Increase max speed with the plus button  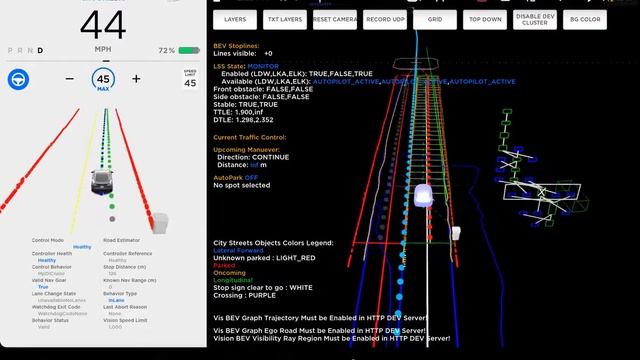[136, 79]
